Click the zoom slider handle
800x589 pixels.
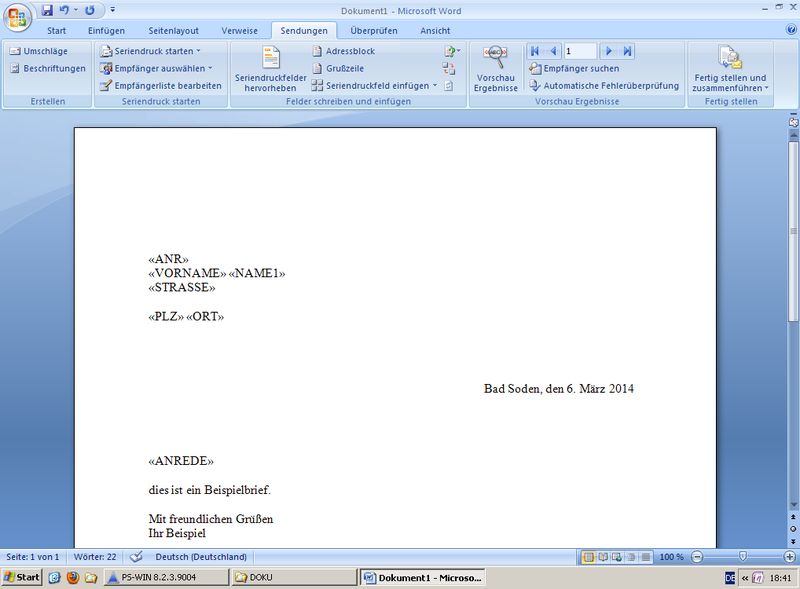743,556
